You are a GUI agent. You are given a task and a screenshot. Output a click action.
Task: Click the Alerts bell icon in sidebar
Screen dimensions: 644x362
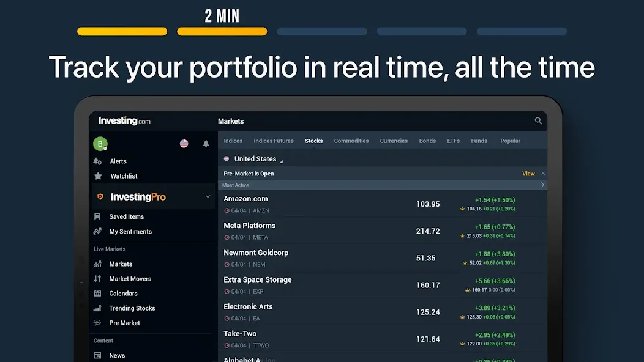(97, 161)
